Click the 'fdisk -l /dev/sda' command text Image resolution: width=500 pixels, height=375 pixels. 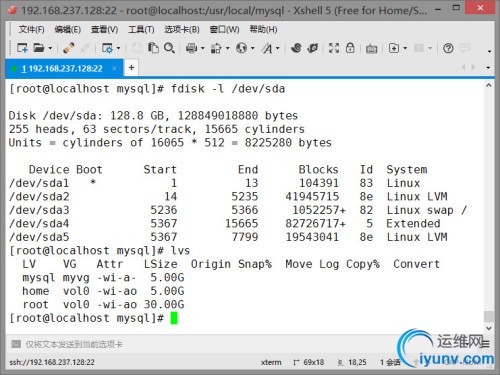click(x=228, y=89)
